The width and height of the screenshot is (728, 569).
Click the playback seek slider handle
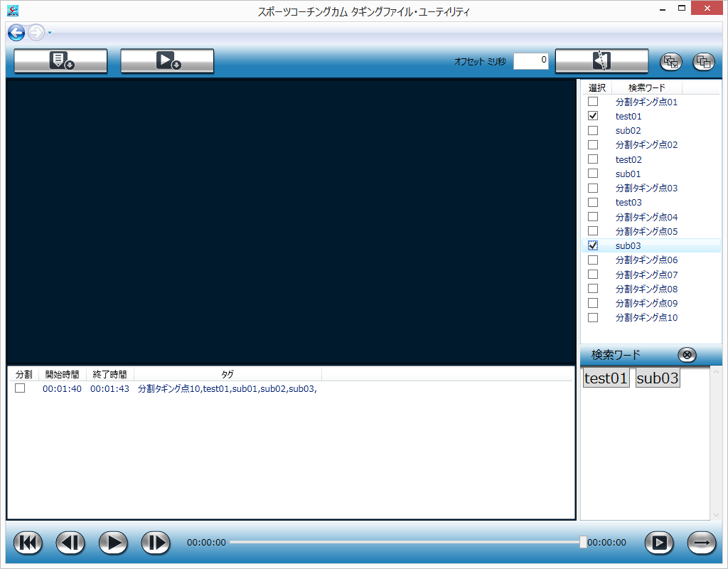pyautogui.click(x=583, y=542)
